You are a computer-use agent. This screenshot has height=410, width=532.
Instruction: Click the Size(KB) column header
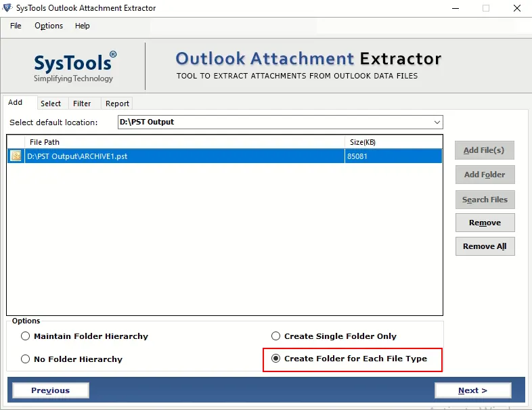[x=393, y=142]
